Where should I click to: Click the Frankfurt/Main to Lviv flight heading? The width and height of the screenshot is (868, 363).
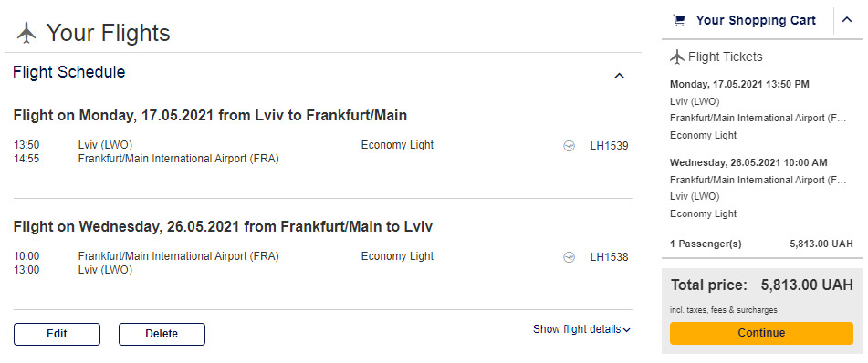[223, 227]
